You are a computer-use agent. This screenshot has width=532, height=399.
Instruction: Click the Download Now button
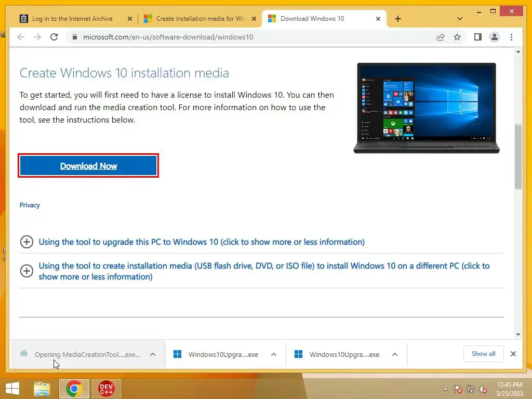[88, 166]
